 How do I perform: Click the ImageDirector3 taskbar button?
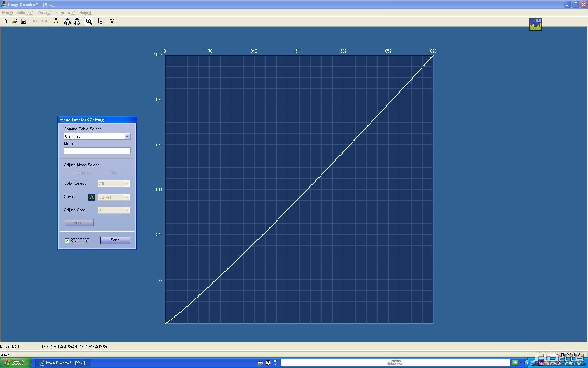pos(63,363)
